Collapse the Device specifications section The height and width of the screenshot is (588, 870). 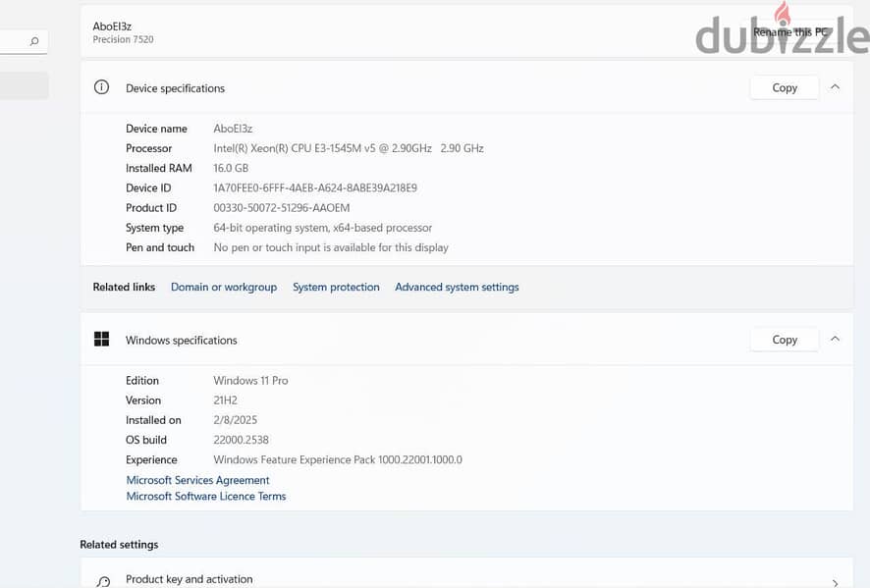coord(835,87)
